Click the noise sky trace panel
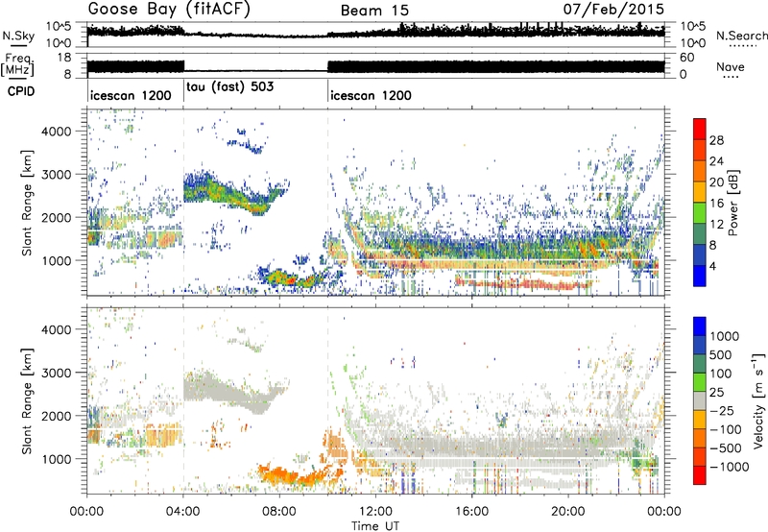Image resolution: width=768 pixels, height=532 pixels. click(375, 35)
